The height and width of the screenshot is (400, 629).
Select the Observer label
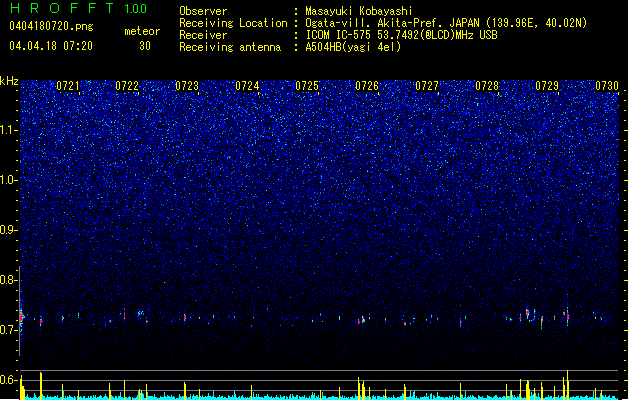(203, 11)
